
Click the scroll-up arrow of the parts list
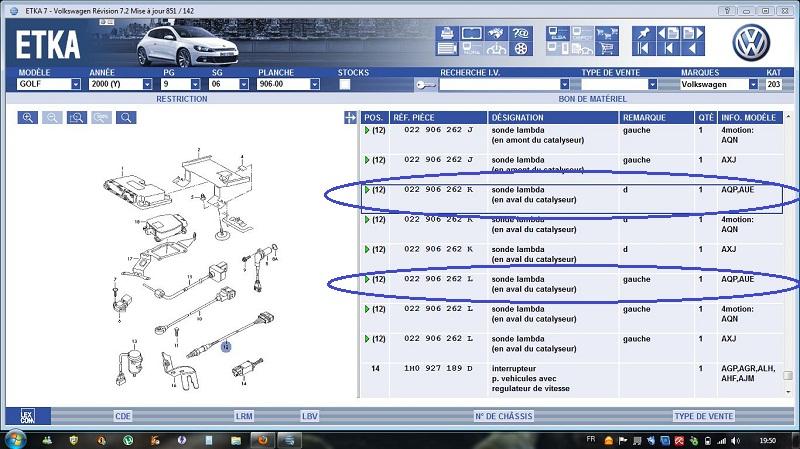pyautogui.click(x=788, y=117)
